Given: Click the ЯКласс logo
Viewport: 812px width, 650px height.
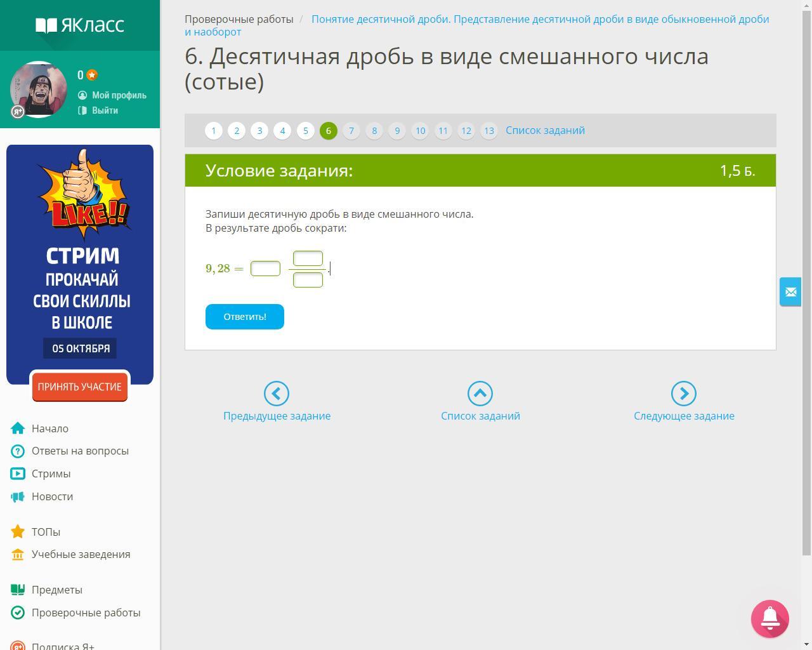Looking at the screenshot, I should click(80, 25).
